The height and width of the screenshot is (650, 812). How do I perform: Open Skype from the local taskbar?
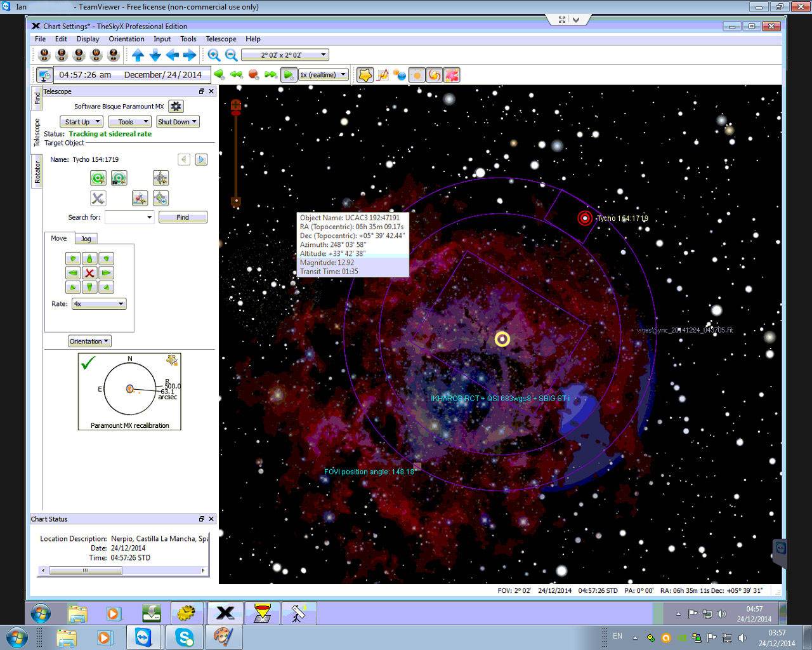[x=185, y=637]
